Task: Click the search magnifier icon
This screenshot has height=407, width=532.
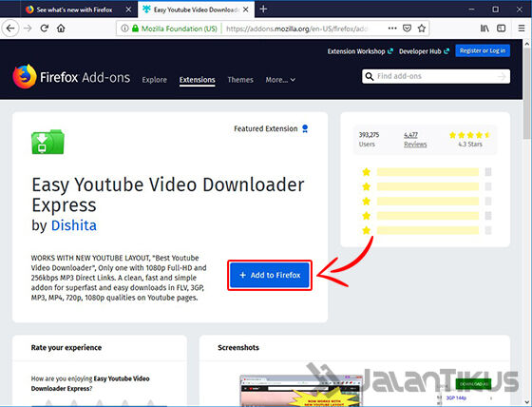Action: (370, 76)
